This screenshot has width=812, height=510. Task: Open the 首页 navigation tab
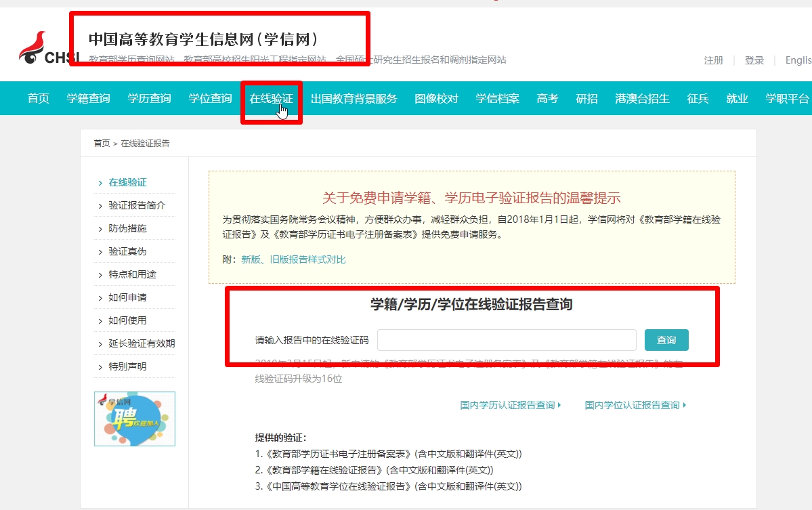[x=39, y=98]
